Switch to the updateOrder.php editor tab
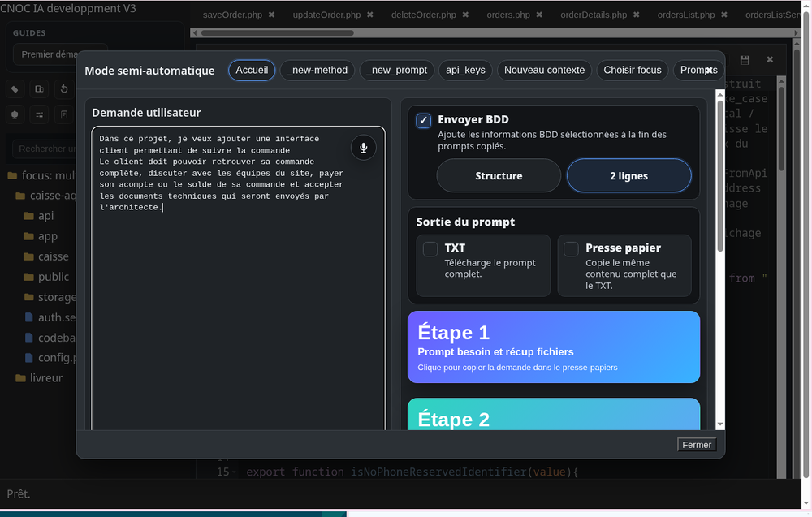 326,15
